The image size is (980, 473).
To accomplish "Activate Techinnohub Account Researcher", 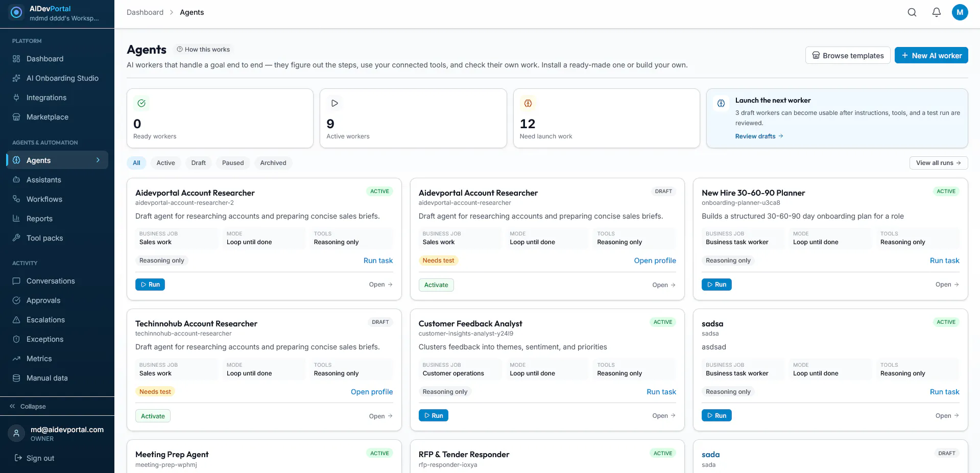I will point(153,416).
